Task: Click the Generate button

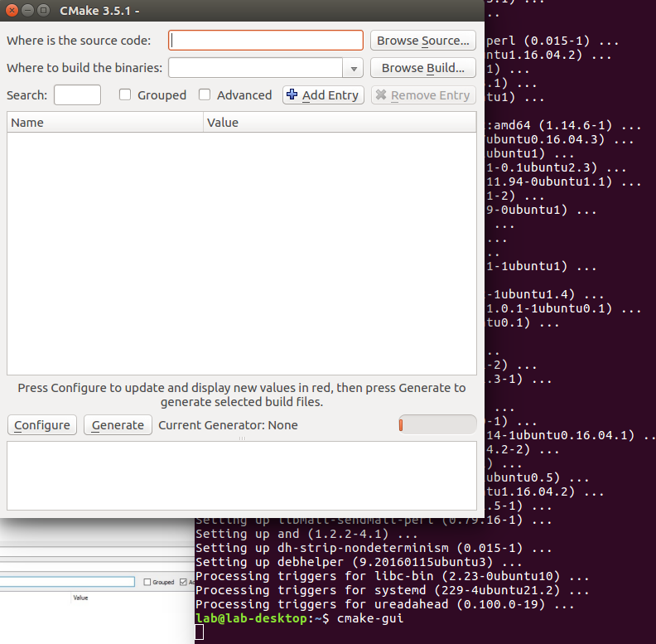Action: [x=118, y=425]
